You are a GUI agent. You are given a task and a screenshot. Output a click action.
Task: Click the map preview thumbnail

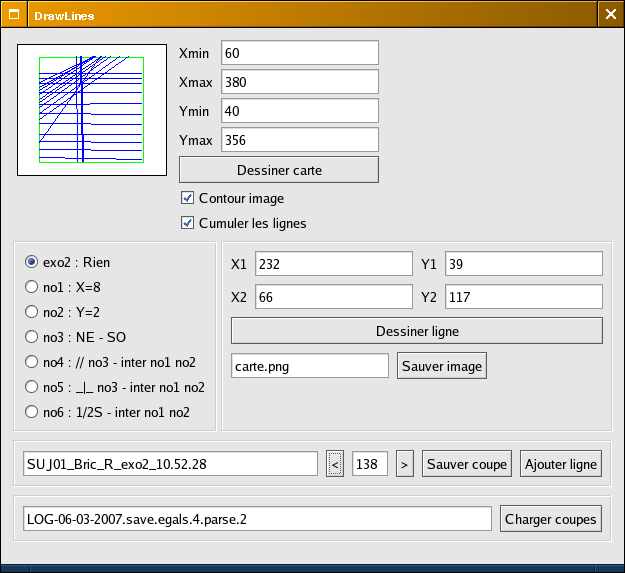91,109
